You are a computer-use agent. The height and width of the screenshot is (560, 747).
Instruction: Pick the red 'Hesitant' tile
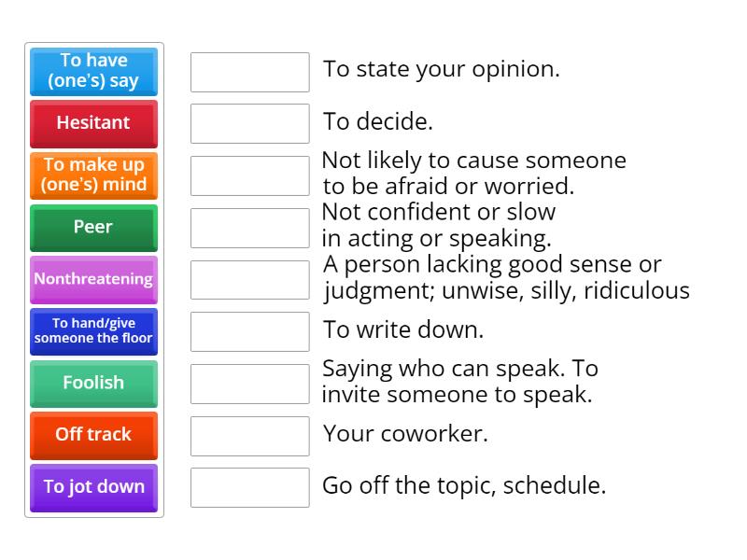coord(93,123)
